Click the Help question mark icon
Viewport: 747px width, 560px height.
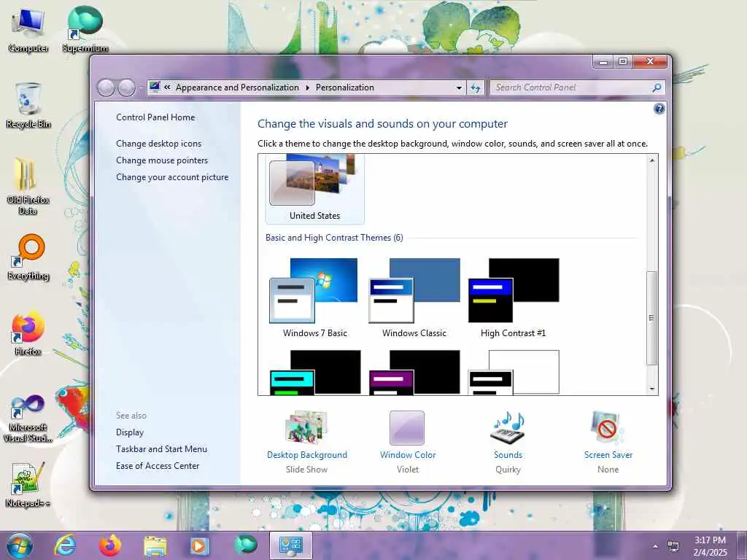point(659,109)
